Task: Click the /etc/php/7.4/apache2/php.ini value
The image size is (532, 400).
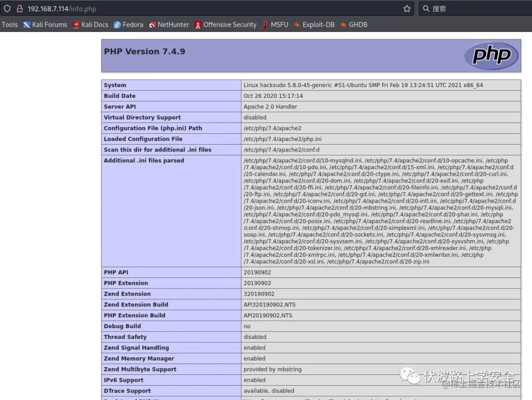Action: point(283,139)
